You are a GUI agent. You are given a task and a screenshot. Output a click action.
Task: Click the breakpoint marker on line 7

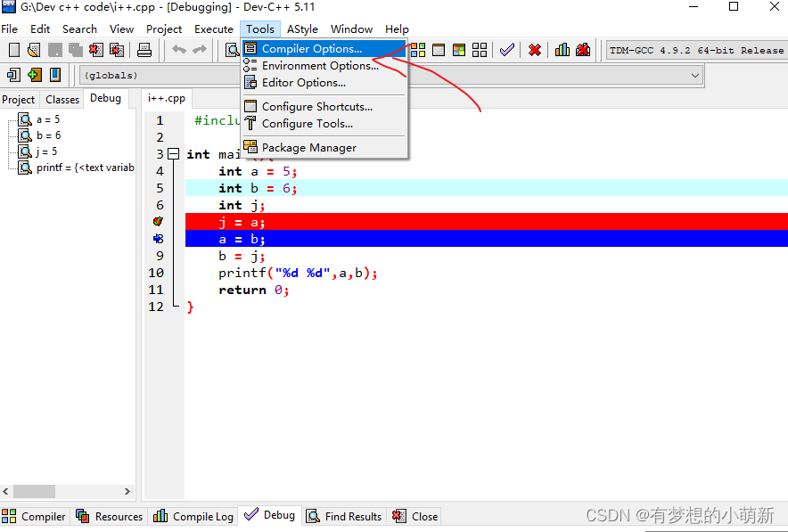[x=159, y=222]
